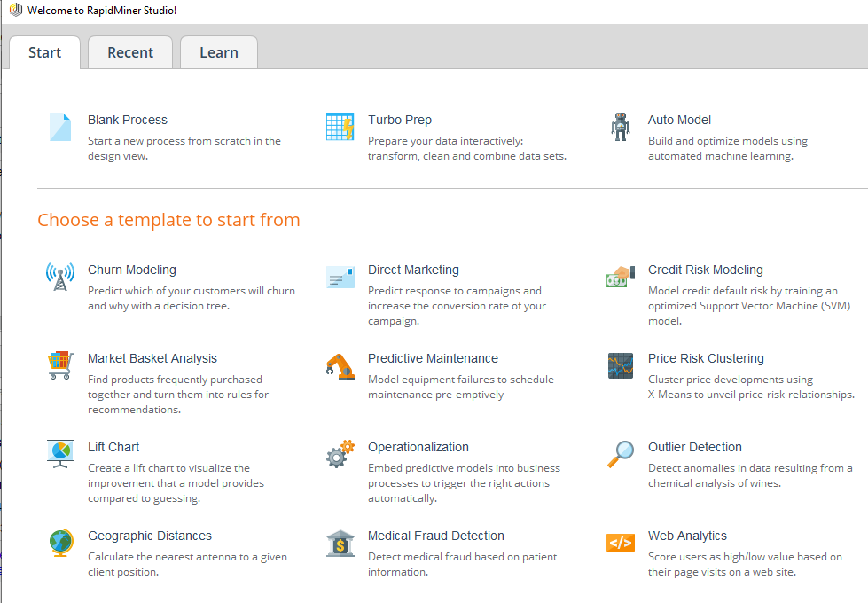Click the Churn Modeling antenna icon
The width and height of the screenshot is (868, 603).
[60, 277]
